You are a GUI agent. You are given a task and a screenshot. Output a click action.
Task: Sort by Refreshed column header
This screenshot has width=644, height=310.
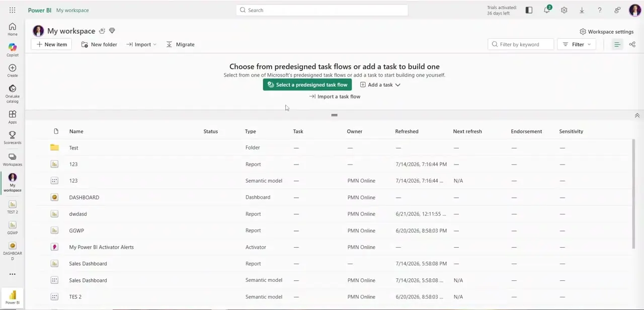pos(407,131)
